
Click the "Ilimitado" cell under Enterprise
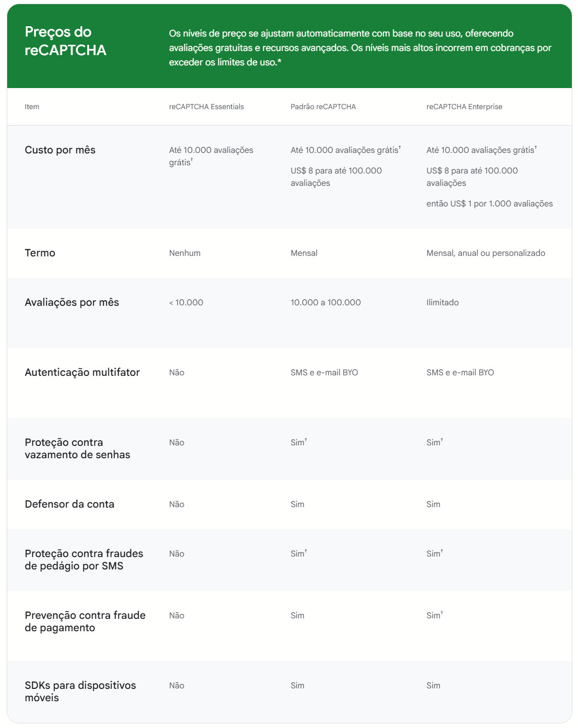click(442, 303)
